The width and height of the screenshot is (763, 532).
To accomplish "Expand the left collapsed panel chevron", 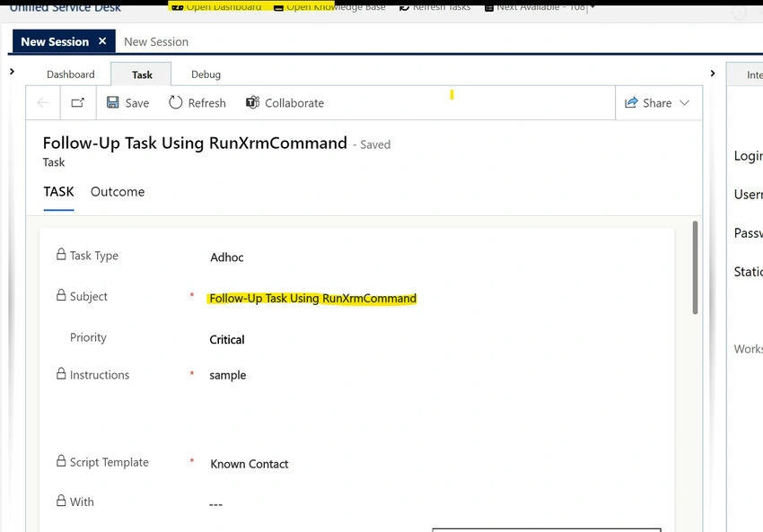I will [13, 72].
